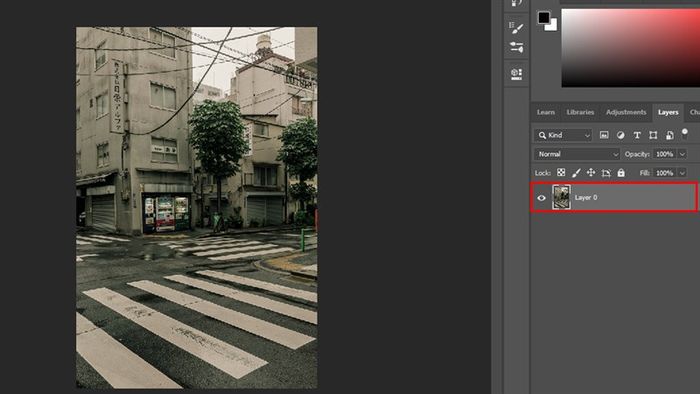Screen dimensions: 700x394
Task: Switch to the Libraries tab
Action: (x=580, y=112)
